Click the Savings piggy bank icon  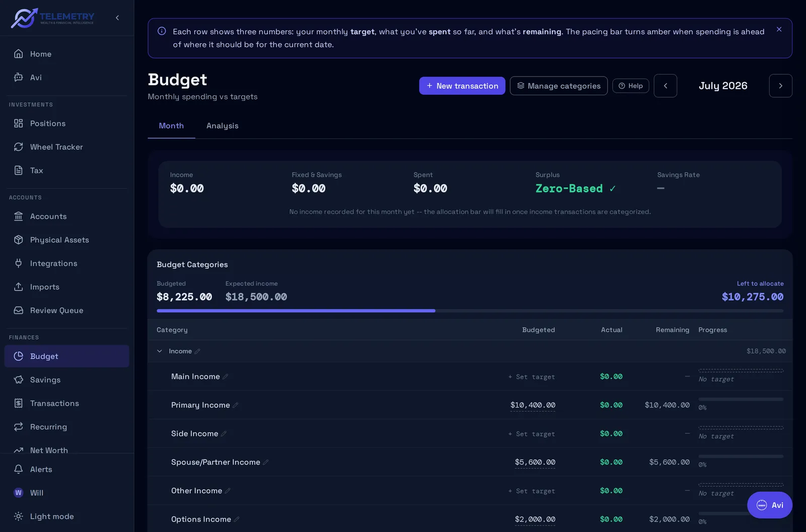[x=19, y=380]
